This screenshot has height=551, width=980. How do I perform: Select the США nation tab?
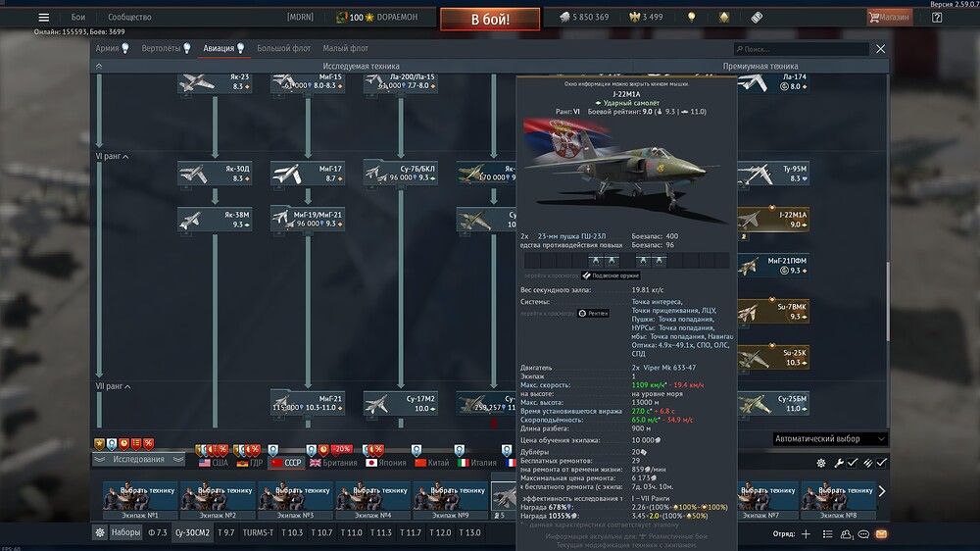(x=214, y=463)
